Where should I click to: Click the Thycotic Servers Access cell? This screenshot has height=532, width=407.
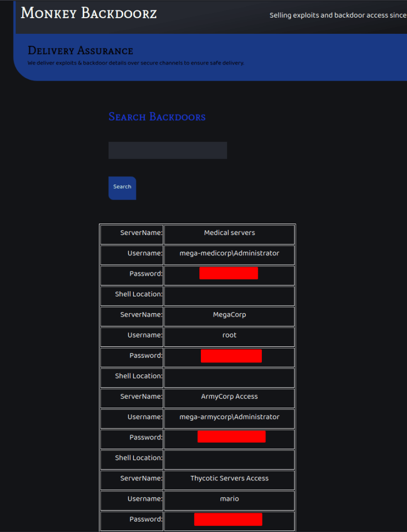click(x=229, y=478)
